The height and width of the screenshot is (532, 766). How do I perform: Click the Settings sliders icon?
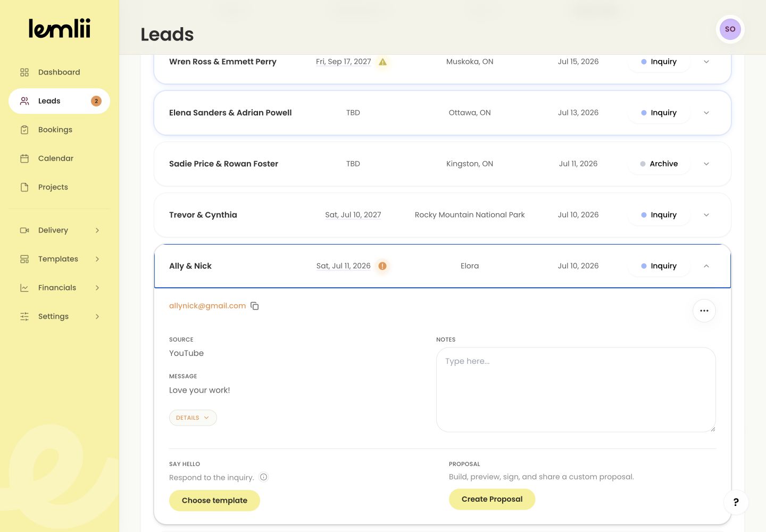(24, 317)
